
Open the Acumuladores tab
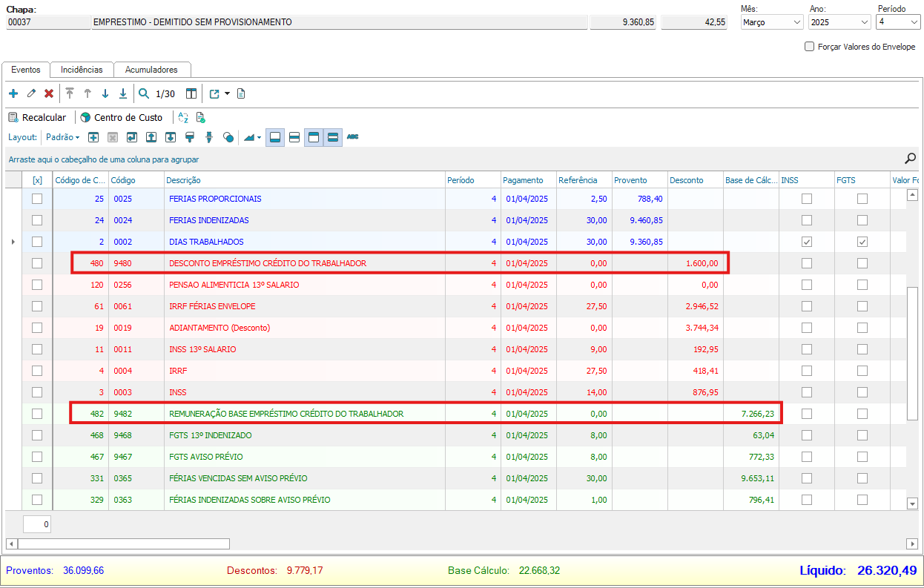coord(151,70)
